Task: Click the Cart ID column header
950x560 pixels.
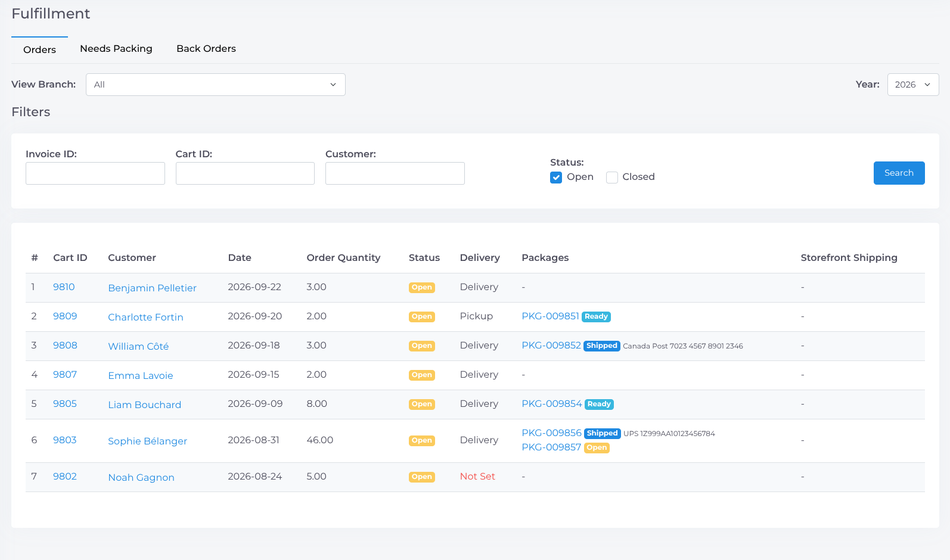Action: (x=70, y=258)
